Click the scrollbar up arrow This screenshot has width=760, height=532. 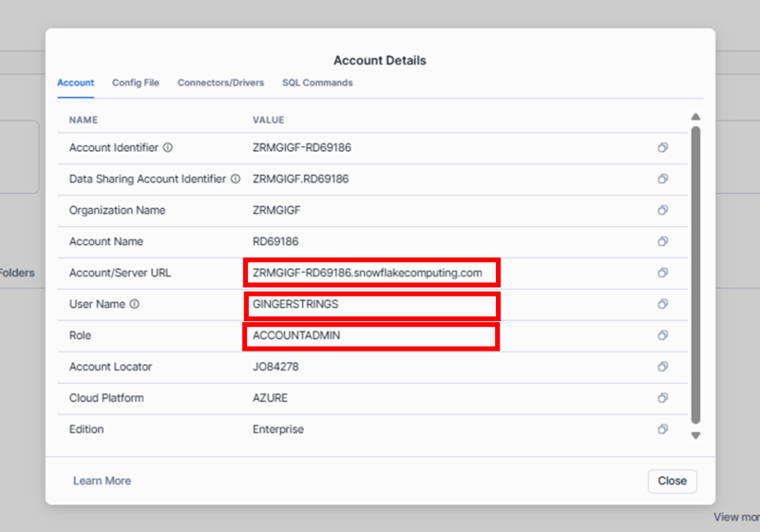click(x=695, y=117)
